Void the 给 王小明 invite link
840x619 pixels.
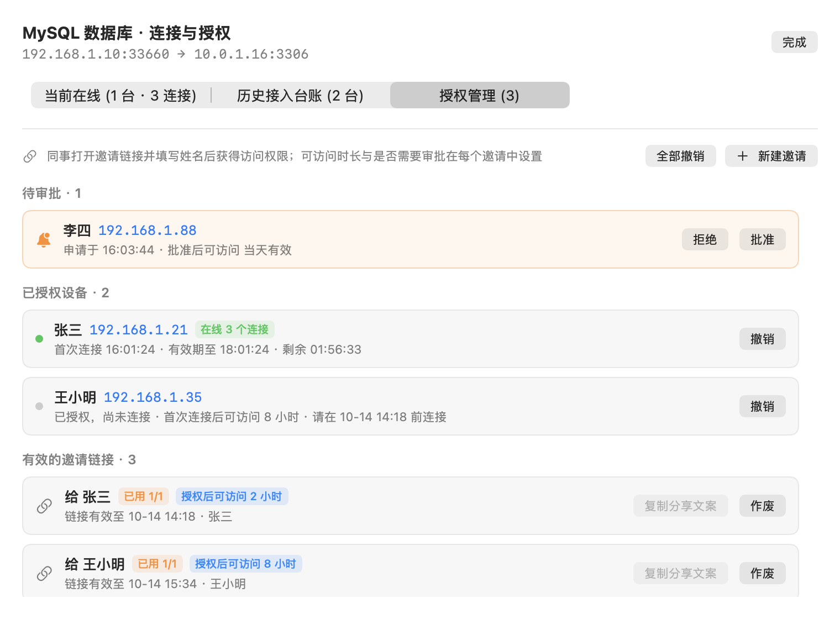click(x=762, y=573)
